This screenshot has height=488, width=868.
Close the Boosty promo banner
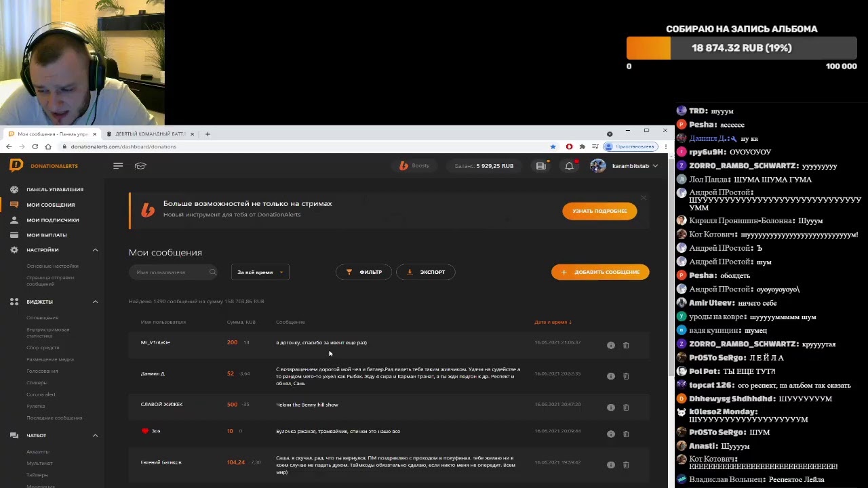(644, 197)
